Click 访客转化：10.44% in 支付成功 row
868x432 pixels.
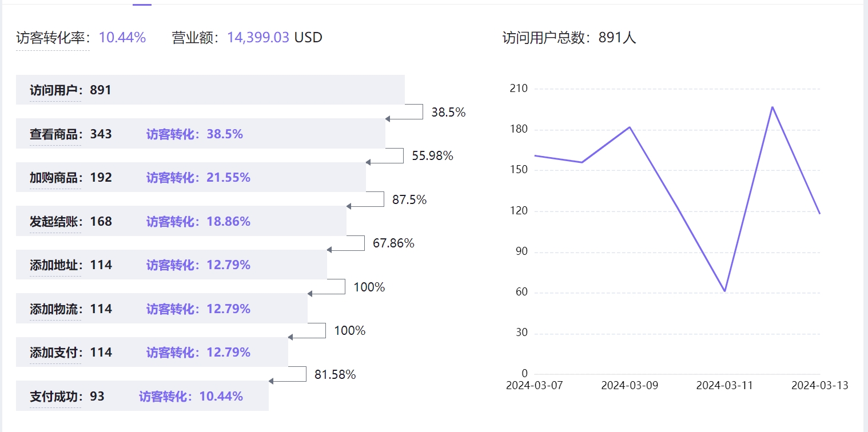(x=191, y=397)
